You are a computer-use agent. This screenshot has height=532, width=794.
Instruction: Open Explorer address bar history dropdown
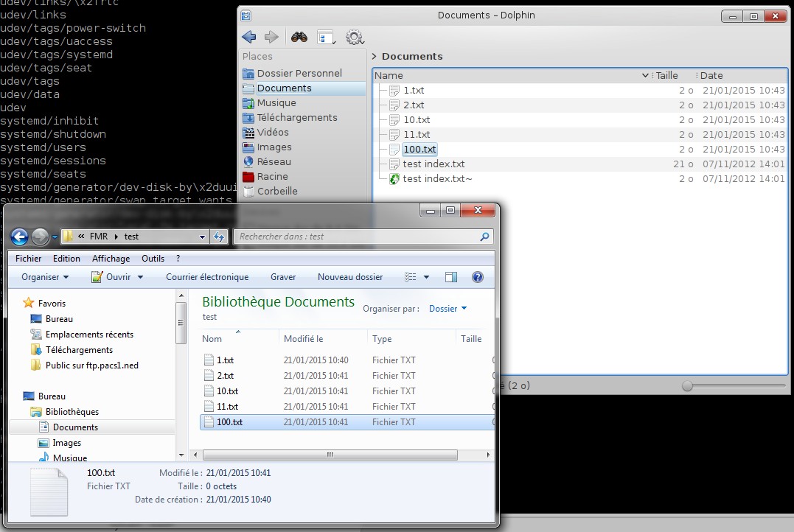pos(202,237)
